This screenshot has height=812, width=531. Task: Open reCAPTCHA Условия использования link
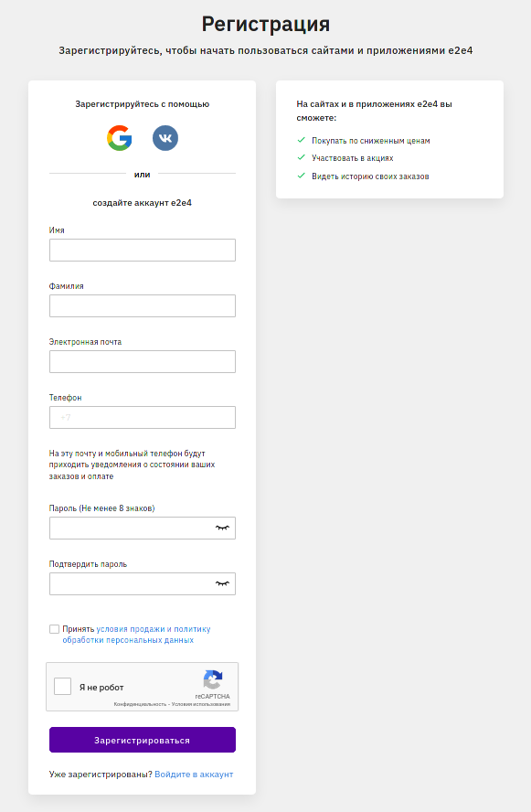coord(201,704)
